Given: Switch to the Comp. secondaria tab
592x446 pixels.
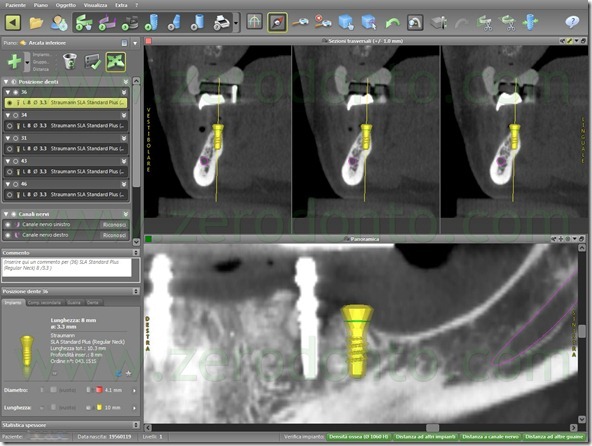Looking at the screenshot, I should [x=44, y=302].
